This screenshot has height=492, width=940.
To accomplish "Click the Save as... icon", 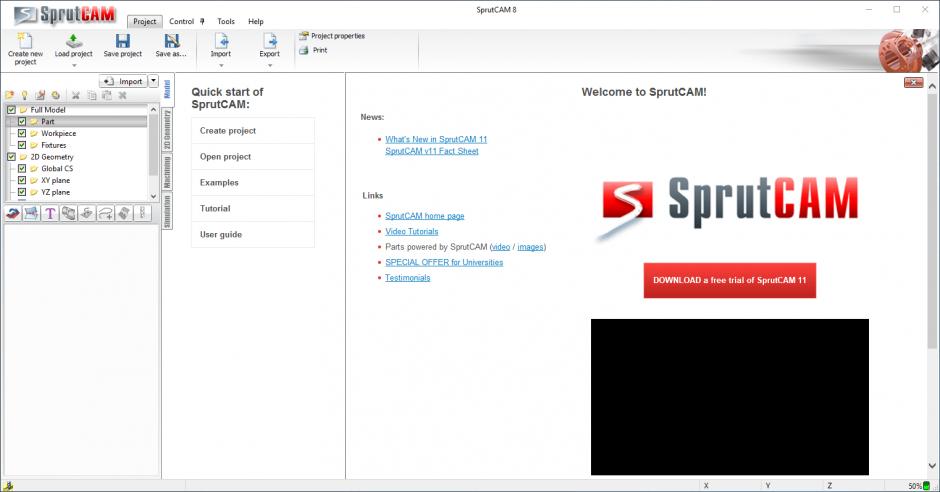I will 171,41.
